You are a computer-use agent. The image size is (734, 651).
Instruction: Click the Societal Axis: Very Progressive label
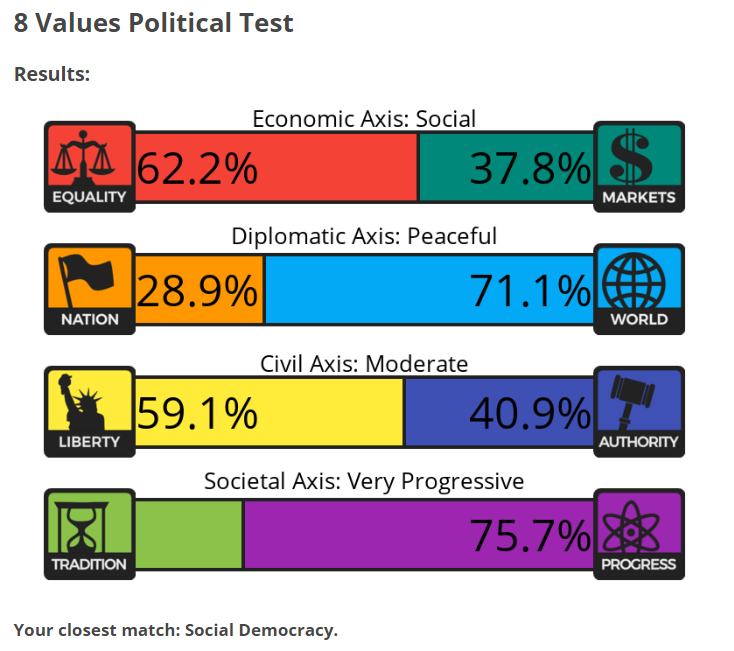coord(364,481)
